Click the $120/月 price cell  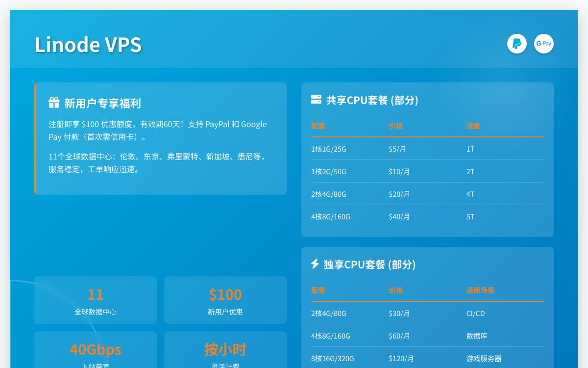click(401, 358)
